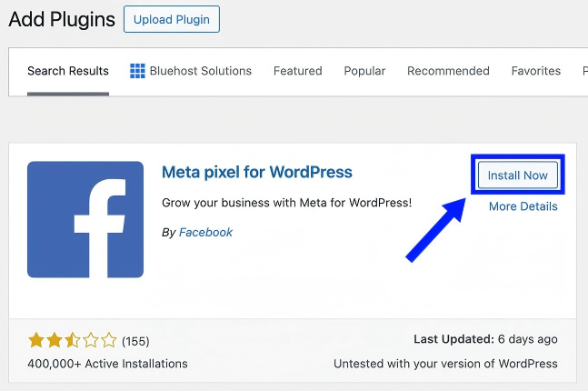Screen dimensions: 588x391
Task: Click the Bluehost Solutions grid icon
Action: coord(138,71)
